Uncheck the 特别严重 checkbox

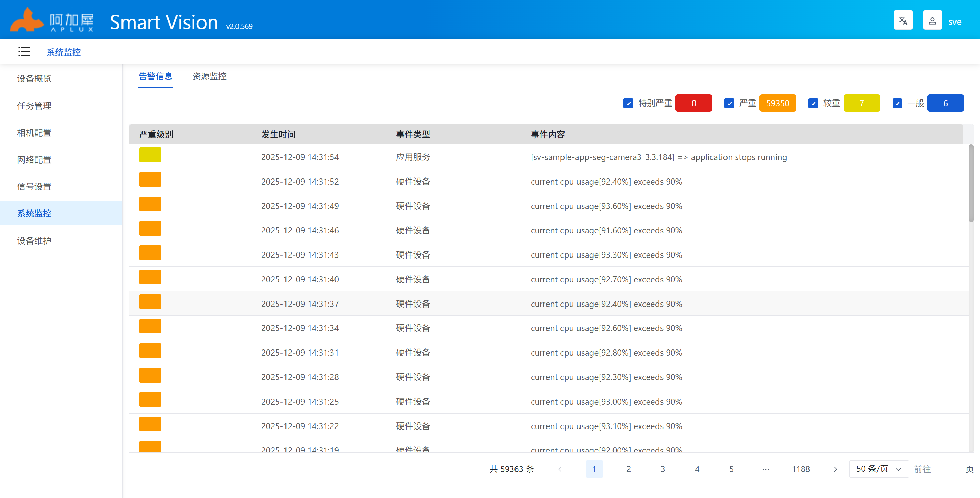tap(628, 103)
